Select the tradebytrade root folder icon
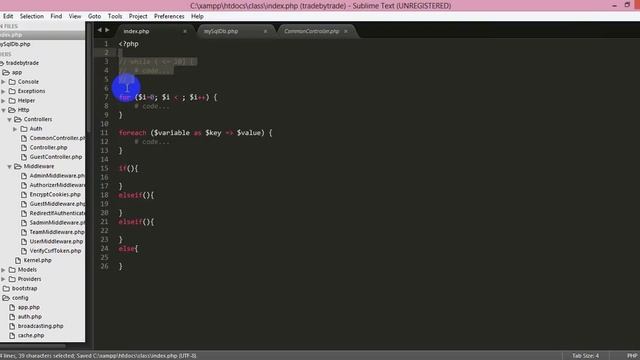The height and width of the screenshot is (360, 640). 2,63
